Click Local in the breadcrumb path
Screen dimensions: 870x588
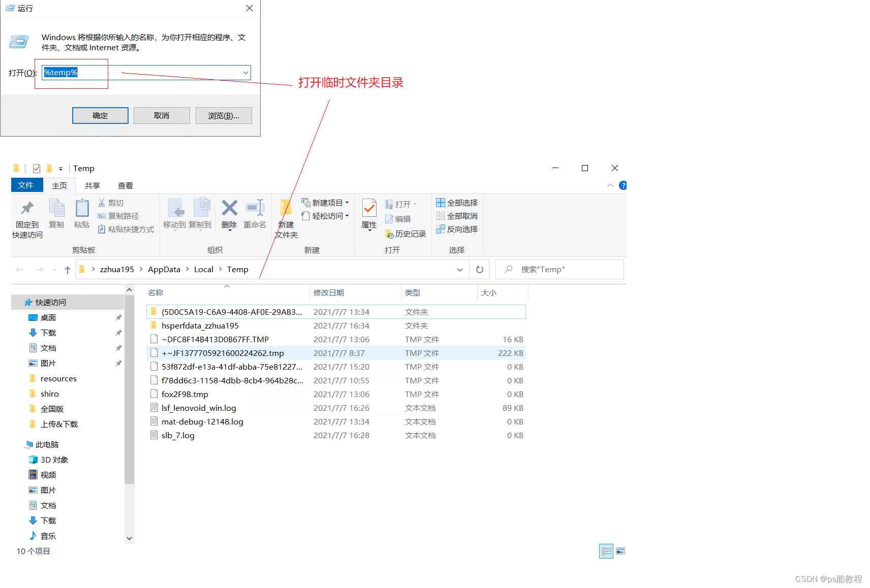[x=204, y=270]
